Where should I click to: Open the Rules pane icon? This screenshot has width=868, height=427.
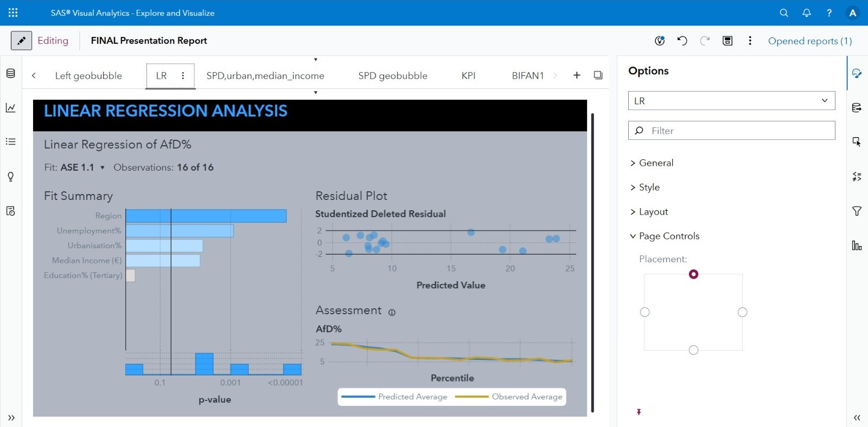coord(857,177)
